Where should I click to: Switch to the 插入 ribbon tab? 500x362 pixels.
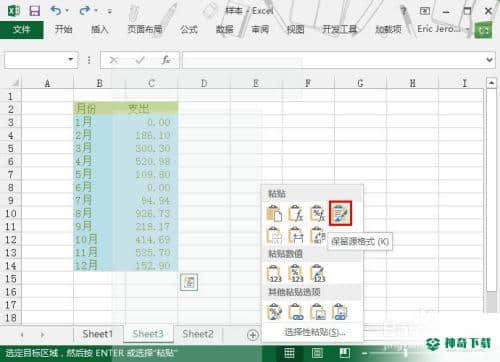pyautogui.click(x=100, y=30)
